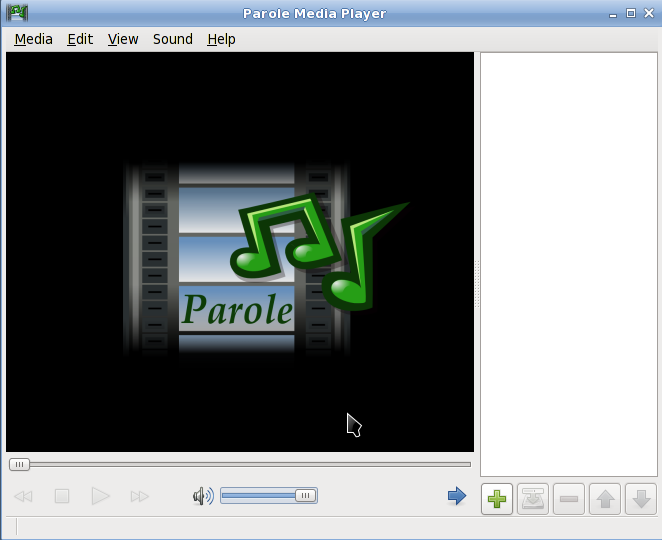Click the empty playlist area
This screenshot has height=540, width=662.
pyautogui.click(x=569, y=264)
